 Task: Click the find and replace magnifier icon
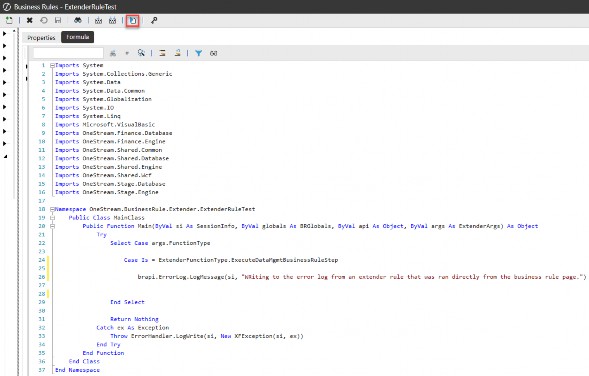click(x=141, y=53)
